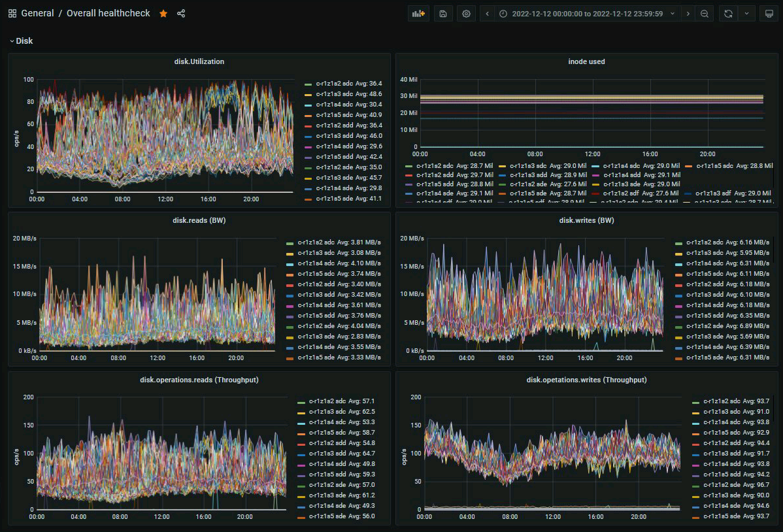Click the dashboards grid icon
The width and height of the screenshot is (783, 532).
[12, 13]
